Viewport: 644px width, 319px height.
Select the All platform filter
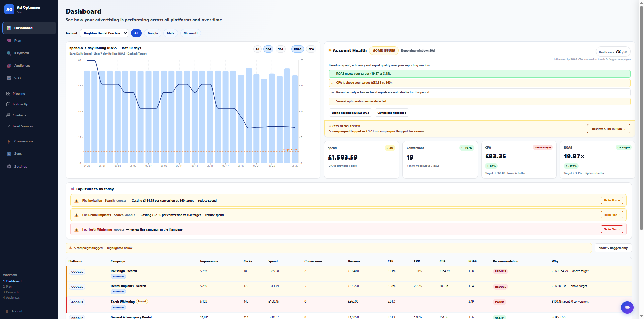(x=136, y=33)
